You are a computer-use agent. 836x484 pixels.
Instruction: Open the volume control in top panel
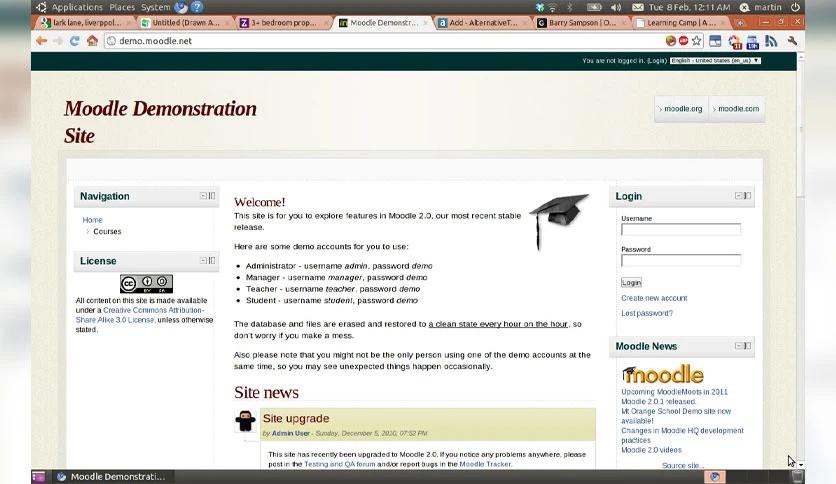(616, 7)
